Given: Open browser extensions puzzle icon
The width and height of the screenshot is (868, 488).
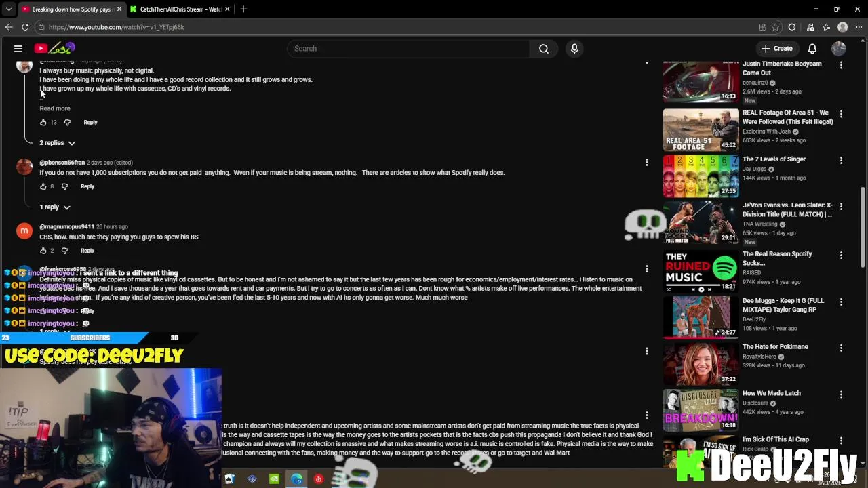Looking at the screenshot, I should pos(792,27).
